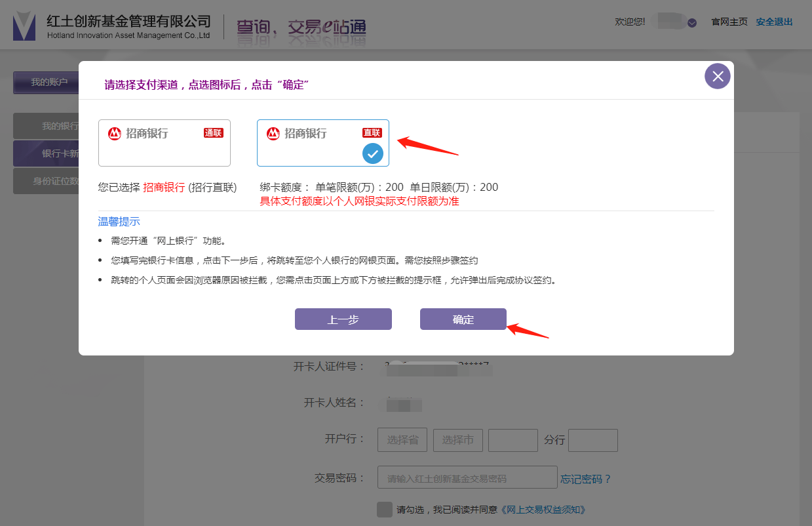The width and height of the screenshot is (812, 526).
Task: Select the 招商银行 通联 payment channel card
Action: [x=164, y=143]
